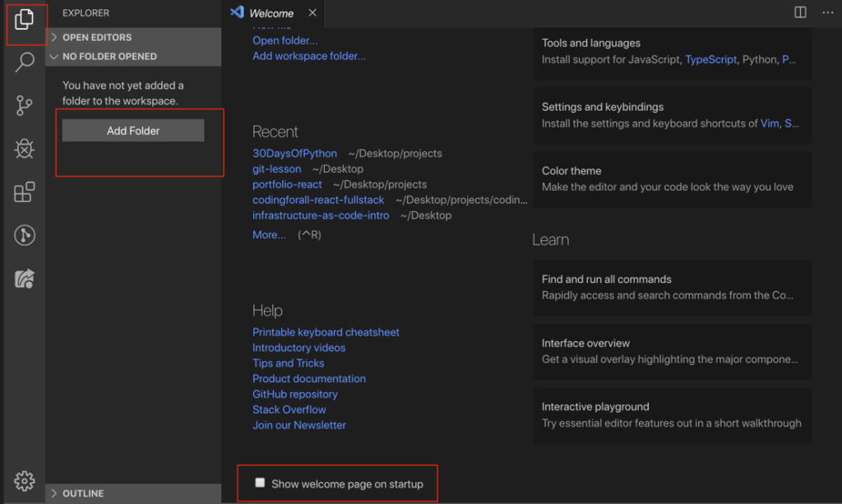Open the Color theme card
The image size is (842, 504).
point(672,179)
